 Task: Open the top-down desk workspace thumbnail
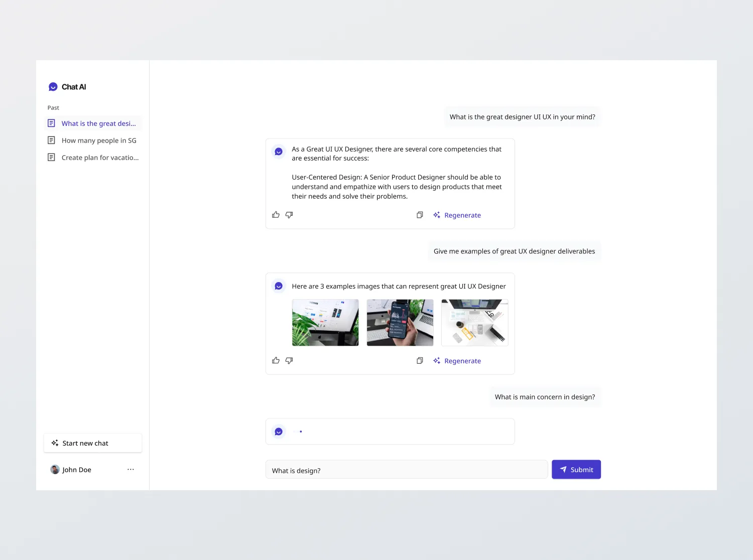475,323
